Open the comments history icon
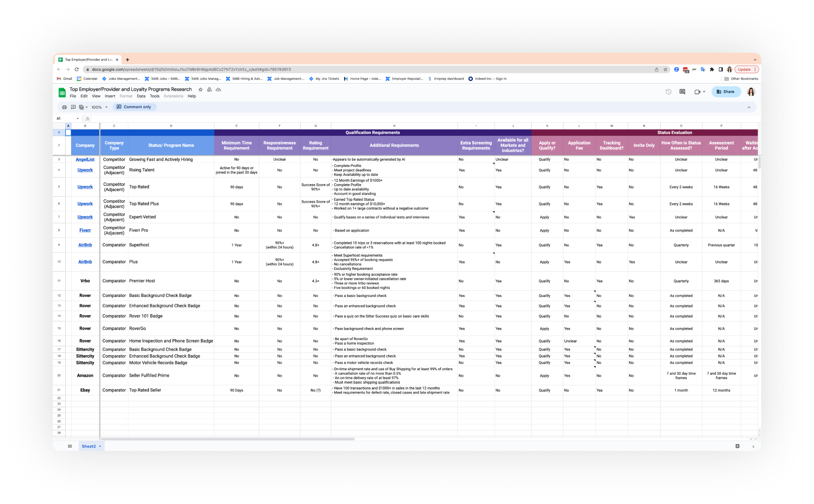 [682, 92]
